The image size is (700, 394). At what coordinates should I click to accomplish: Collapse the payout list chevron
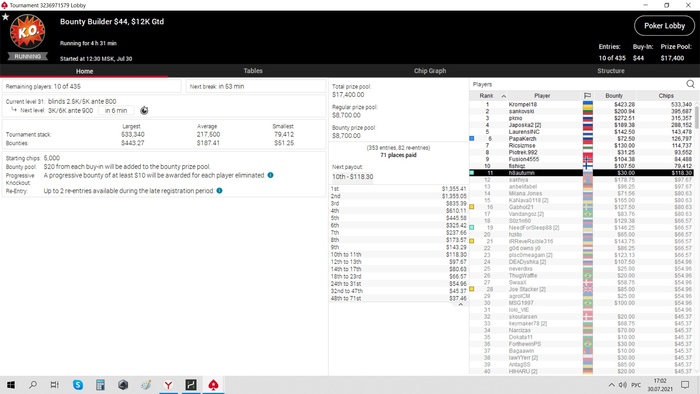[460, 304]
